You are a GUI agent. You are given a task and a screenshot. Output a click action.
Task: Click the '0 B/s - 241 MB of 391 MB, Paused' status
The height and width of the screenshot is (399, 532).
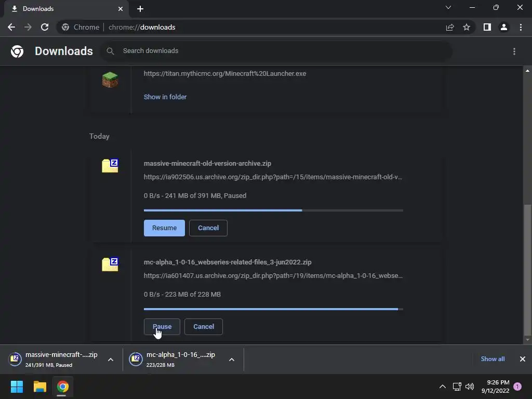pos(195,196)
